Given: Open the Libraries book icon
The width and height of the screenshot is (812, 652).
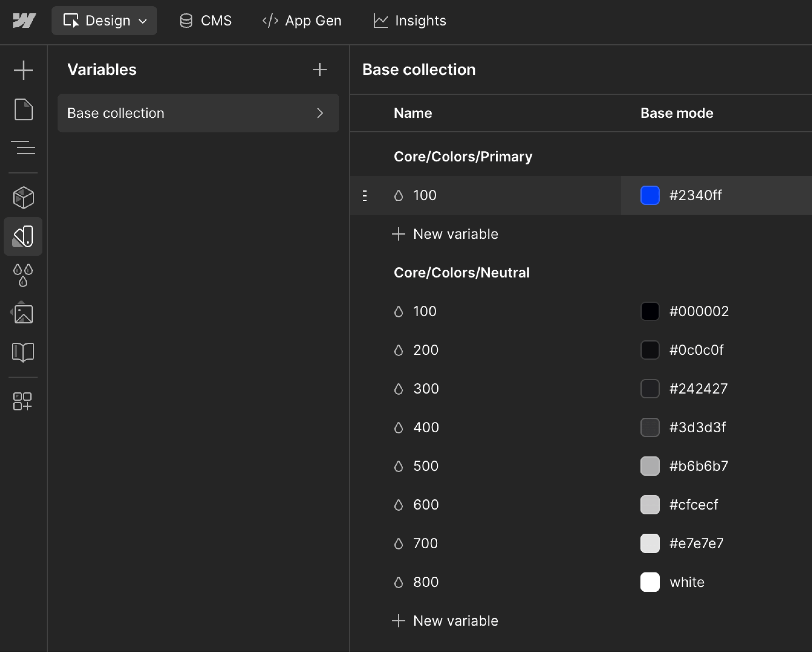Looking at the screenshot, I should 23,352.
